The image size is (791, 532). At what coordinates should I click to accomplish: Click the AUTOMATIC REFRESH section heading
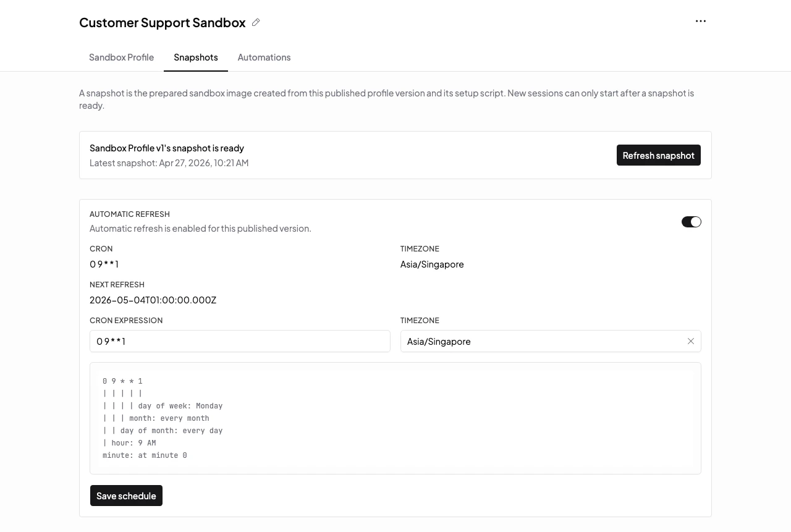point(130,214)
